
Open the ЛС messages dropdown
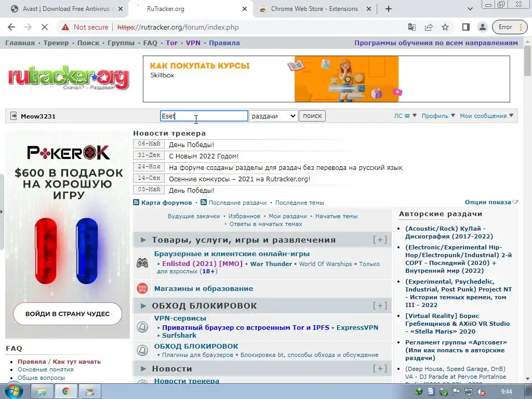point(405,116)
